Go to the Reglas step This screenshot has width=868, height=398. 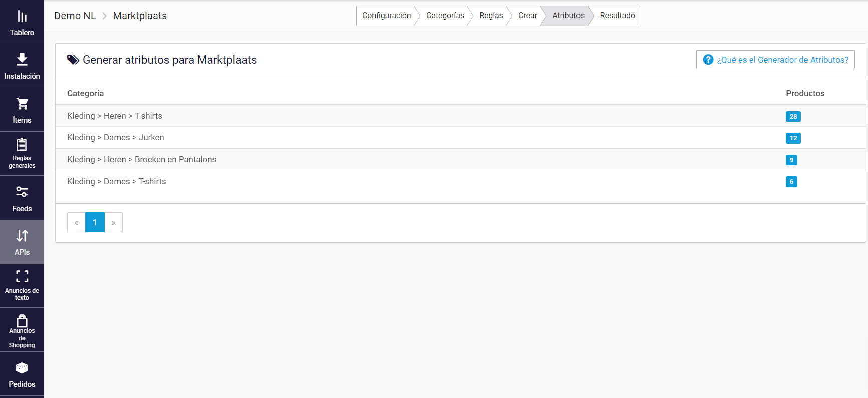point(491,16)
